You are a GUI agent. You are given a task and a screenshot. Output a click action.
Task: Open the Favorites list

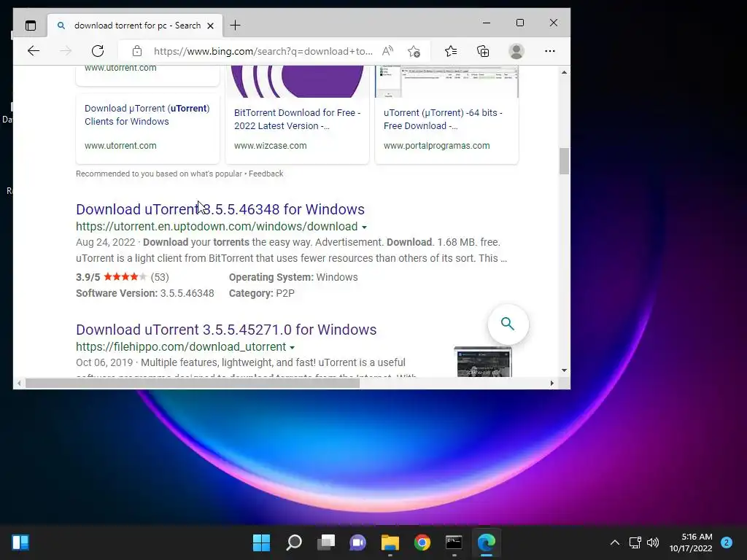coord(451,51)
